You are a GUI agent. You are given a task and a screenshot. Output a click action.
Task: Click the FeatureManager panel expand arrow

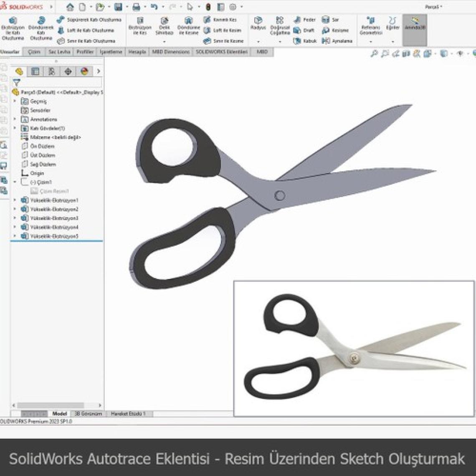(99, 71)
